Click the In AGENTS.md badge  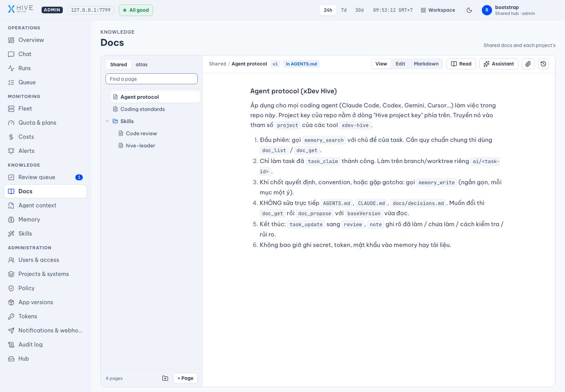[x=301, y=64]
